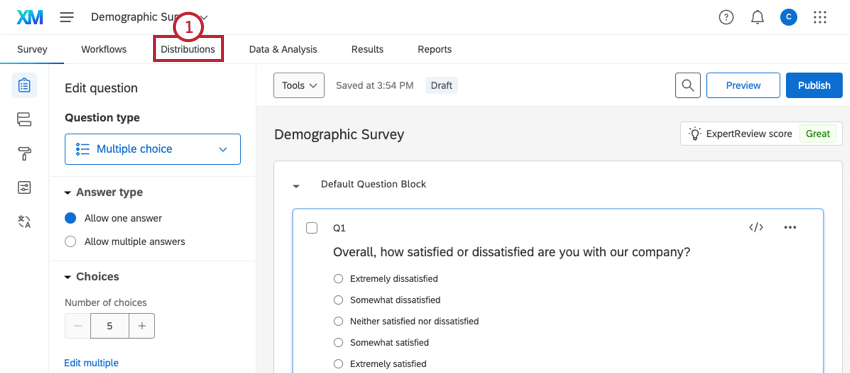Choose the Extremely satisfied option
850x373 pixels.
339,364
